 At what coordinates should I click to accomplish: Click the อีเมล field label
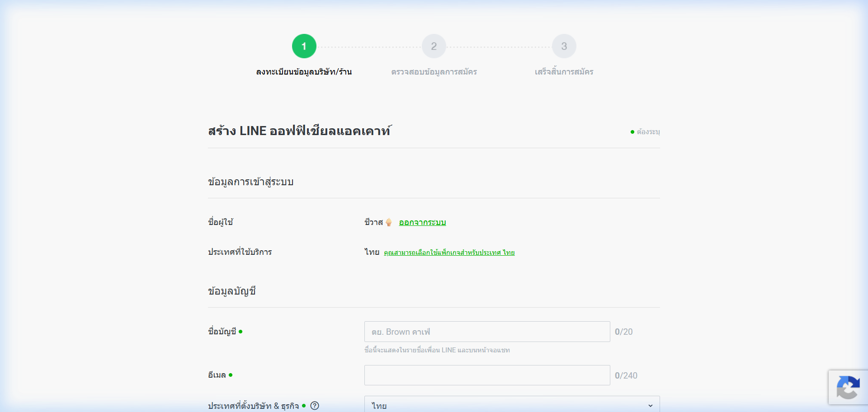(x=217, y=375)
